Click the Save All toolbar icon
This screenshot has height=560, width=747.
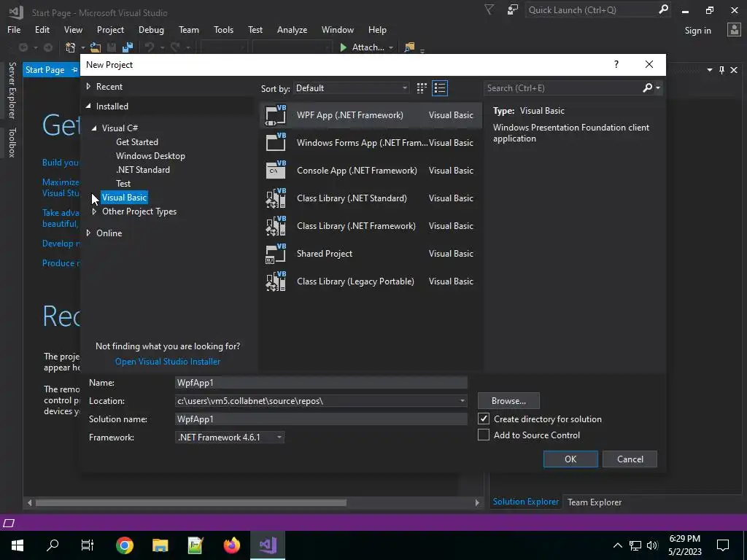(x=128, y=47)
